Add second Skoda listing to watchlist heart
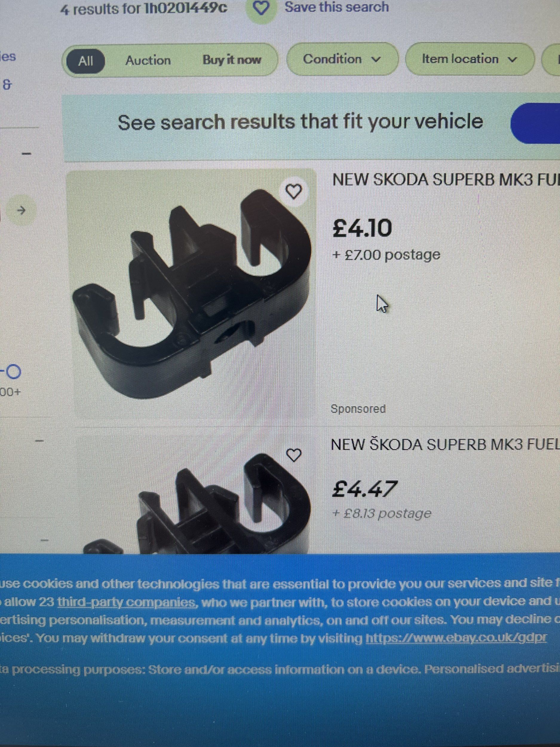The image size is (560, 747). click(x=294, y=455)
